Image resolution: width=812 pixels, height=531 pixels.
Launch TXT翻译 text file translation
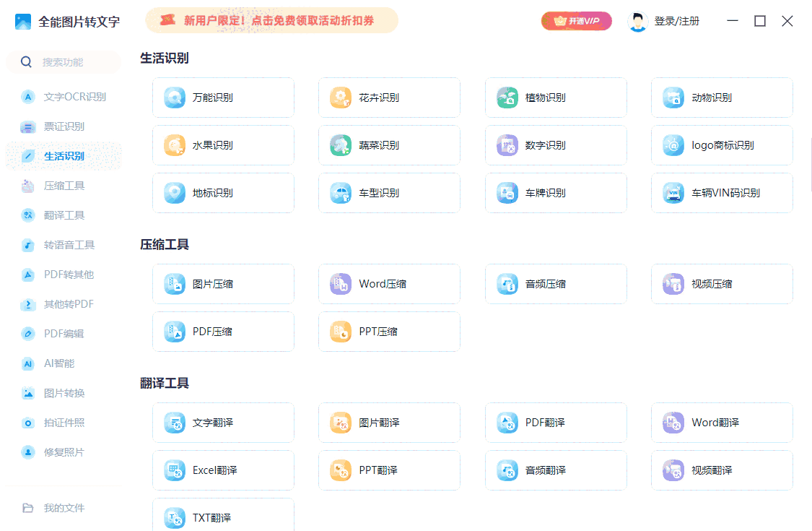pyautogui.click(x=223, y=516)
